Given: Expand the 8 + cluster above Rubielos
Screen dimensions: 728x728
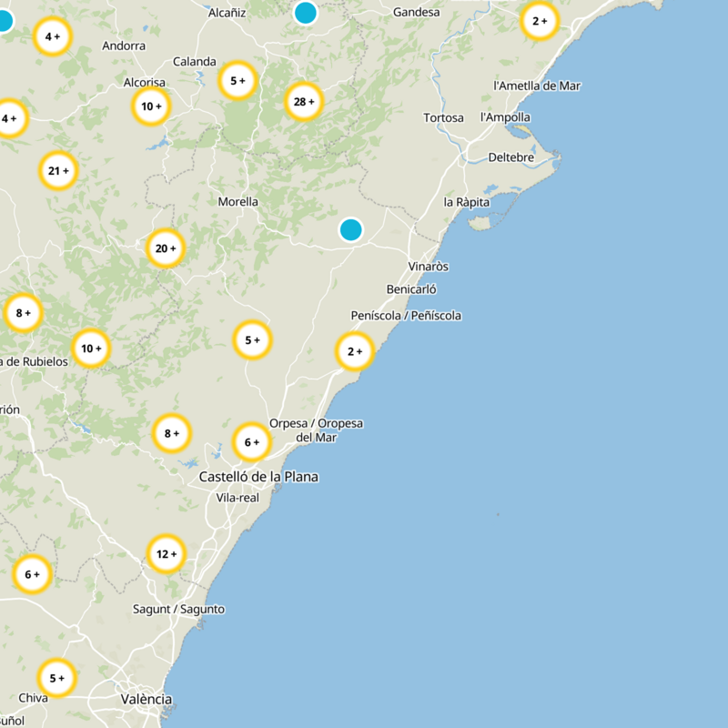Looking at the screenshot, I should click(x=23, y=313).
